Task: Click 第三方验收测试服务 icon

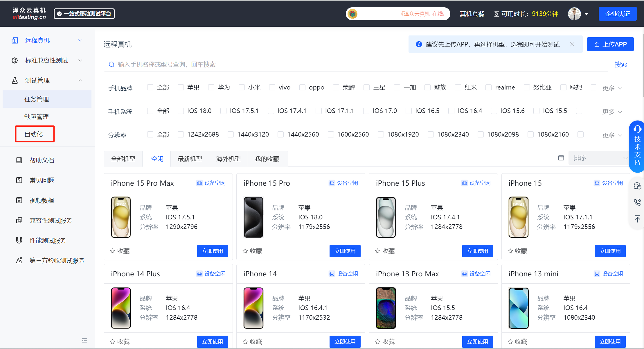Action: point(19,260)
